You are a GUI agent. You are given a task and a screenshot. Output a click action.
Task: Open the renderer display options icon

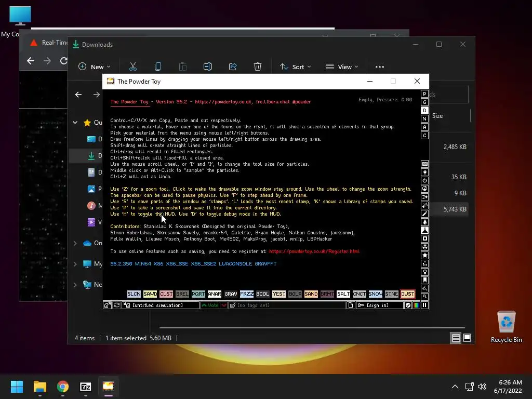pos(416,305)
